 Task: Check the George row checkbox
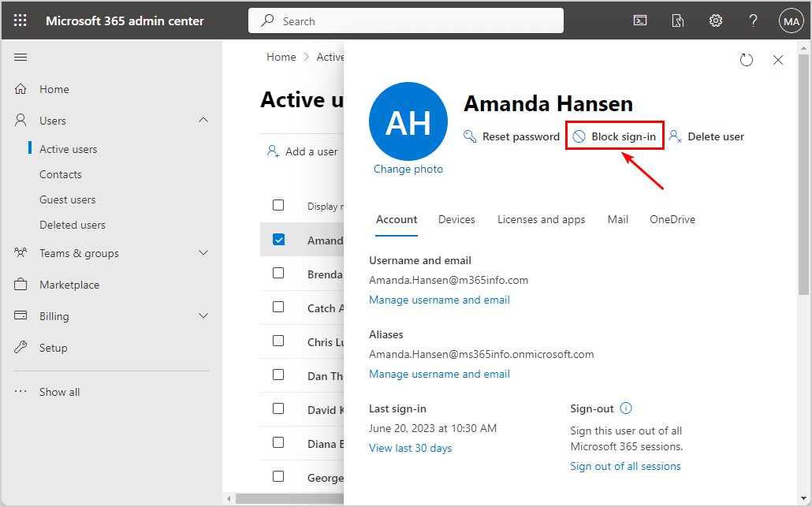point(278,476)
